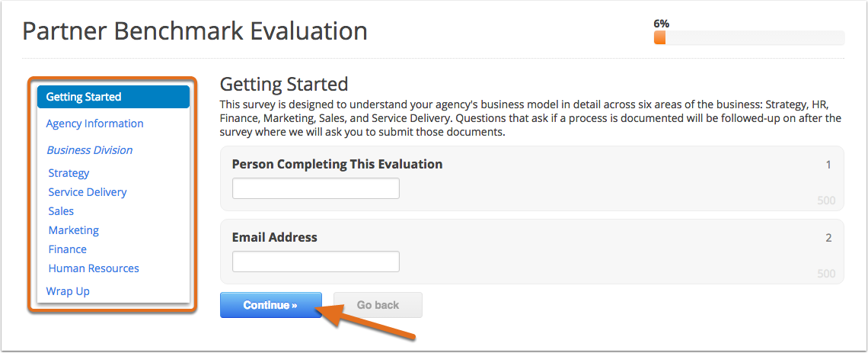
Task: Open the Agency Information section
Action: point(94,124)
